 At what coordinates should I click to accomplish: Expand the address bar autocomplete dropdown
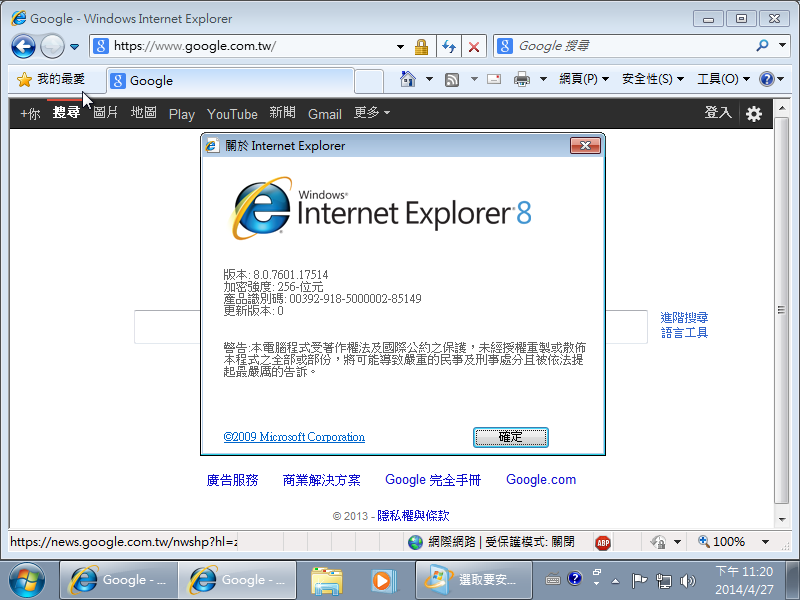point(401,47)
